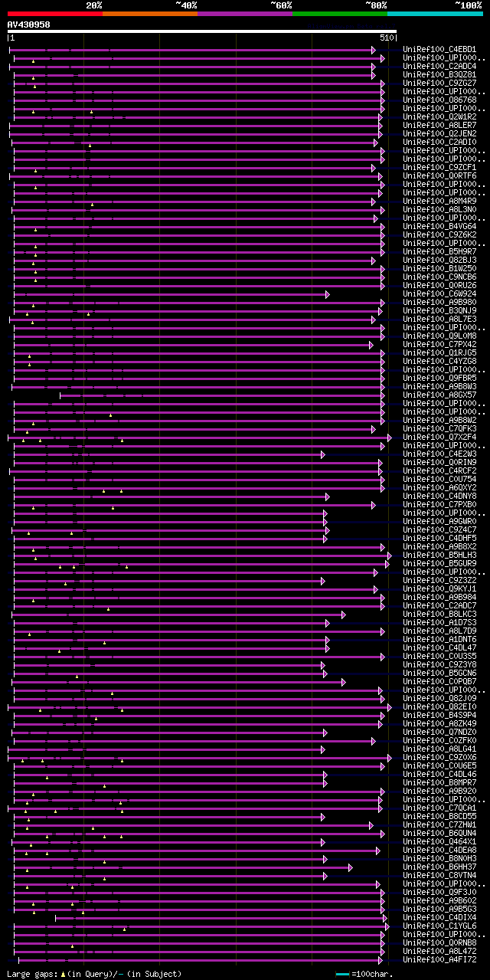
Task: Click the alignment arrowhead for UniRef100_B6HH37
Action: tap(351, 867)
